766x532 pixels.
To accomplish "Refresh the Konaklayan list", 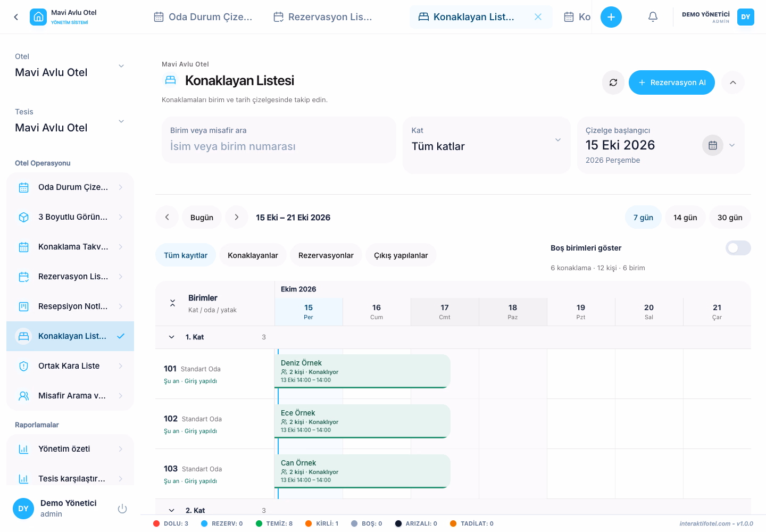I will point(613,82).
